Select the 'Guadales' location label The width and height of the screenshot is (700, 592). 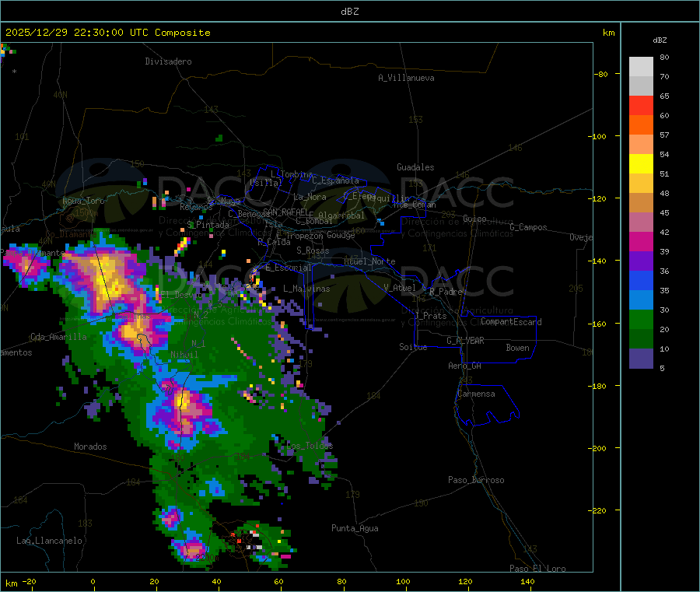coord(415,167)
